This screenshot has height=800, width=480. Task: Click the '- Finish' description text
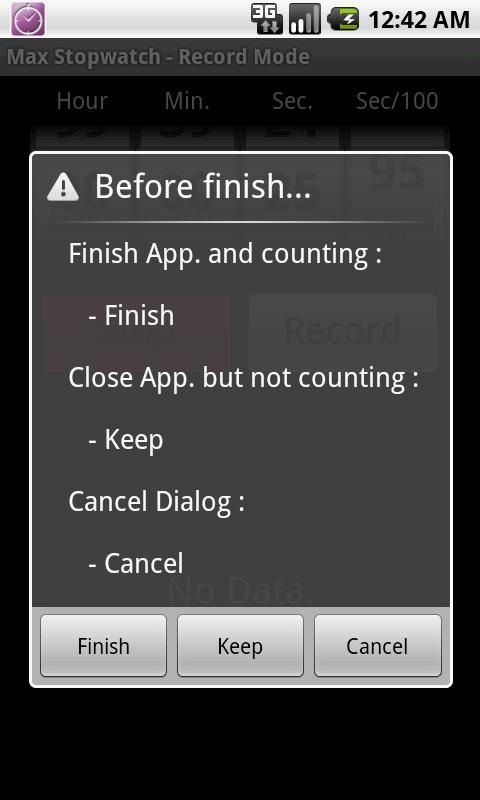pyautogui.click(x=131, y=315)
